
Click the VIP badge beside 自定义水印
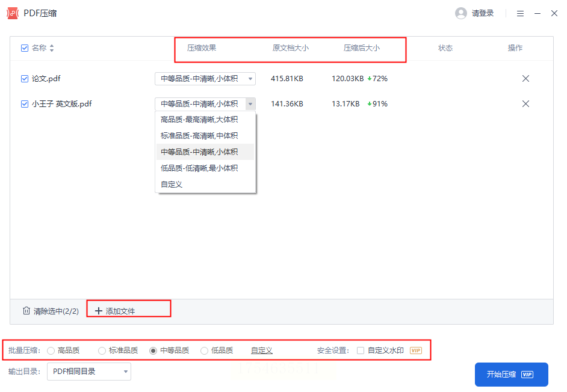416,351
